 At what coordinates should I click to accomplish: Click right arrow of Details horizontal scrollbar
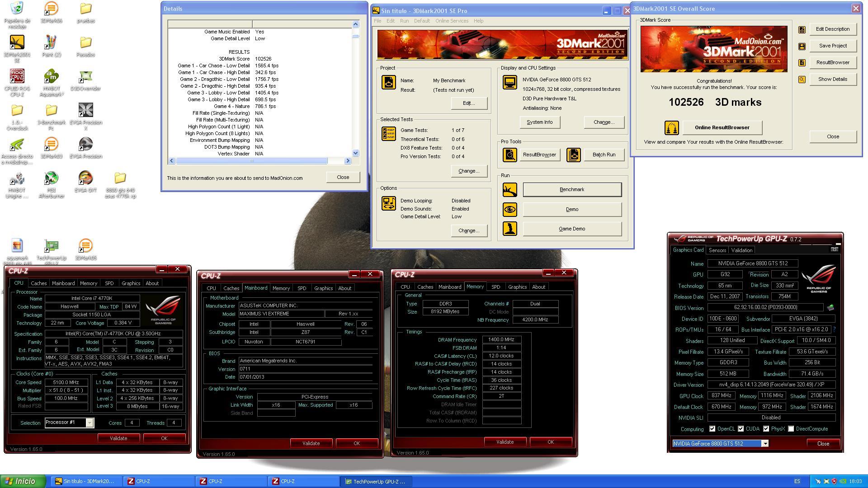pyautogui.click(x=348, y=161)
